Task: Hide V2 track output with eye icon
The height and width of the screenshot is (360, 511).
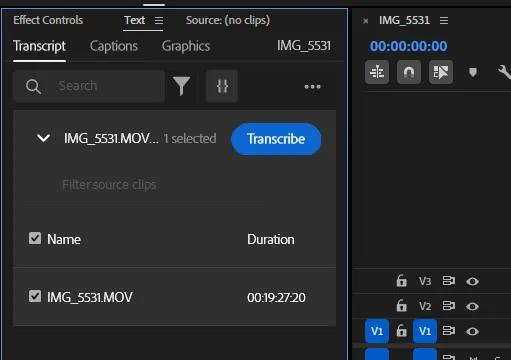Action: [x=472, y=306]
